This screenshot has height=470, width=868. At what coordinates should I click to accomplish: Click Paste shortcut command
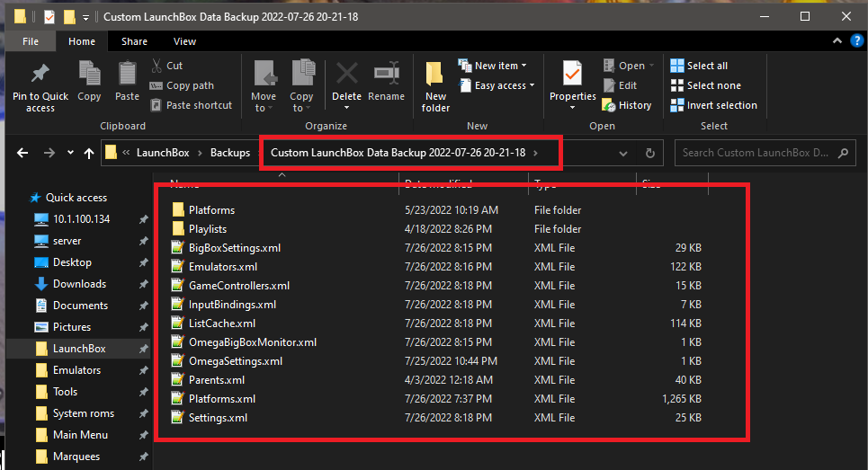pyautogui.click(x=191, y=105)
